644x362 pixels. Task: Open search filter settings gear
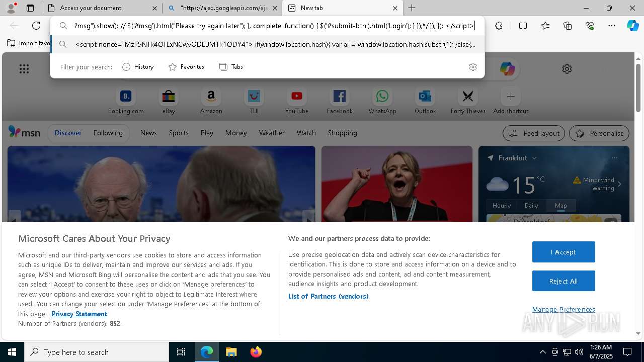[472, 67]
